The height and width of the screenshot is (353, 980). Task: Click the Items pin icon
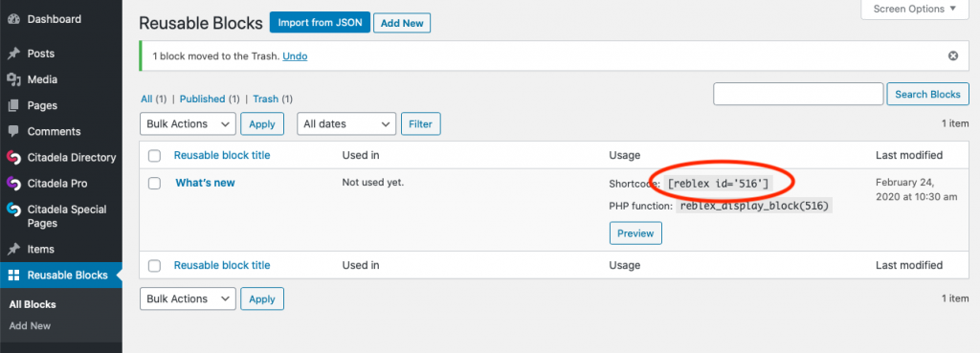coord(13,250)
